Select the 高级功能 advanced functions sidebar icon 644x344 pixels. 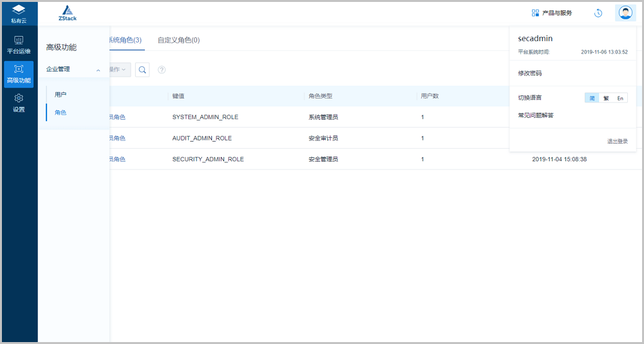point(19,73)
